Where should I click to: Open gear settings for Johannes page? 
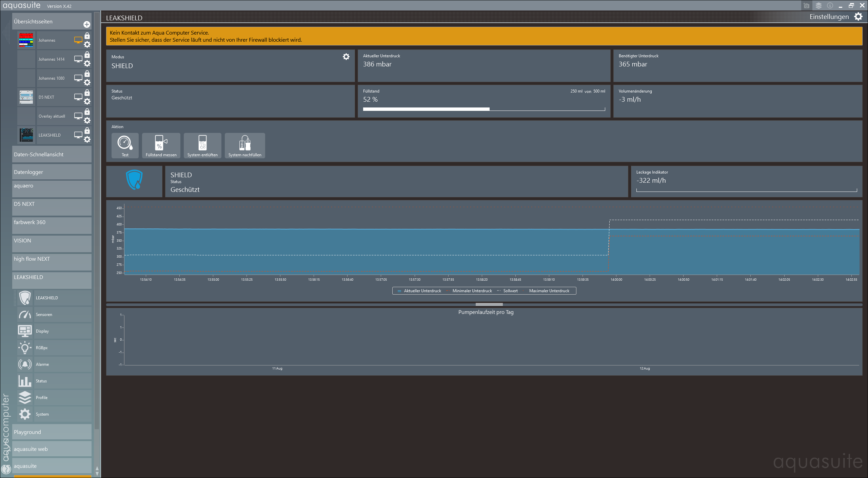tap(87, 44)
